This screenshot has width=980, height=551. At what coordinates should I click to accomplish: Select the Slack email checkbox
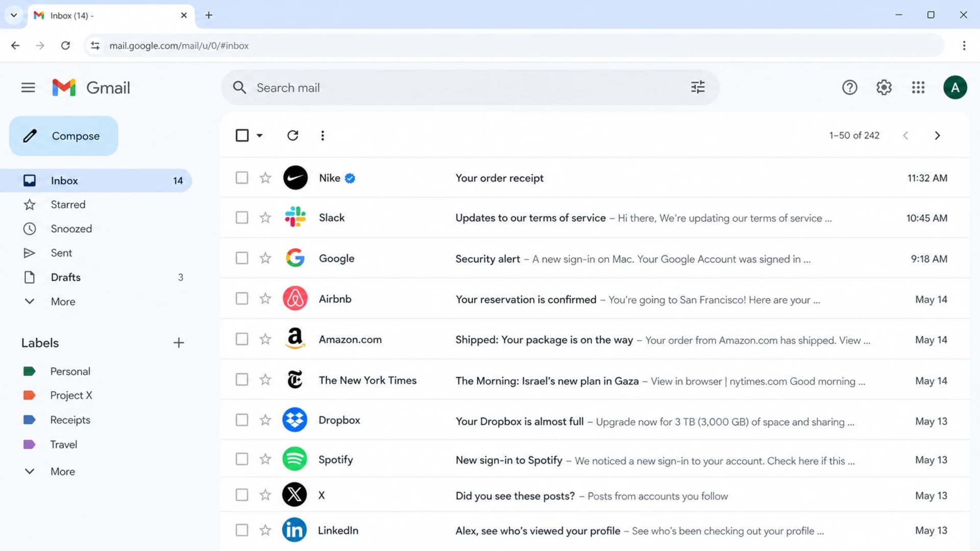242,218
